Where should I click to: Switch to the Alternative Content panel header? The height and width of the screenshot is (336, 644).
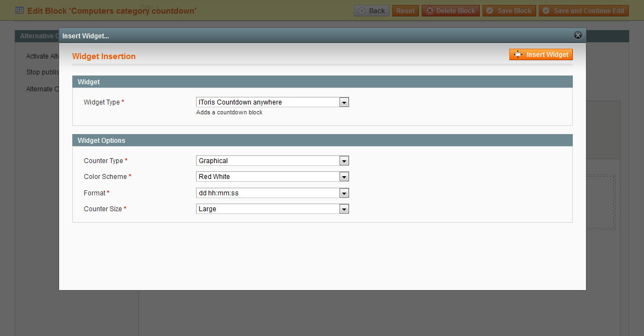39,36
